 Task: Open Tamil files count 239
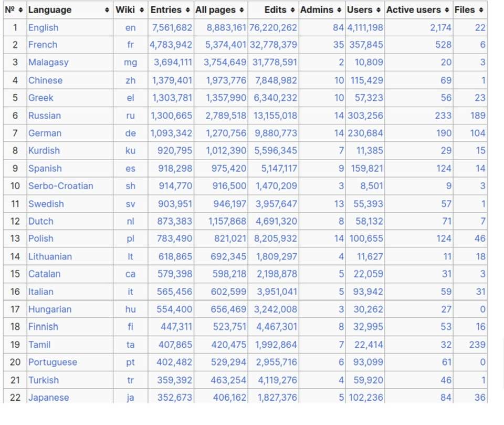(x=477, y=345)
